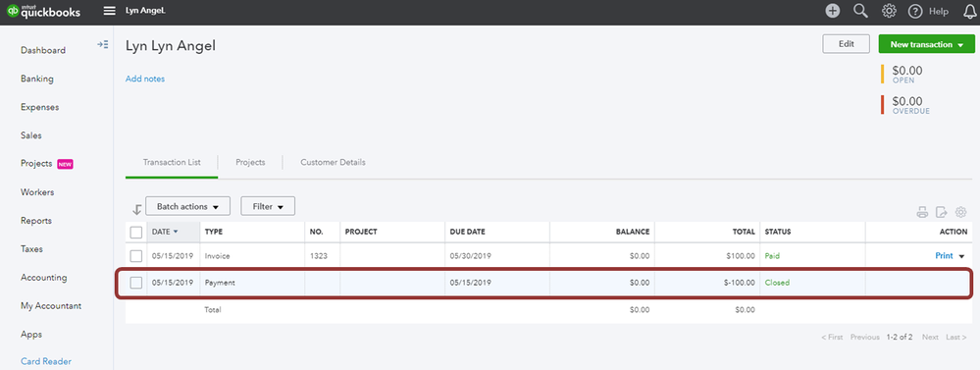Viewport: 980px width, 370px height.
Task: Expand the Print action arrow
Action: pos(961,256)
